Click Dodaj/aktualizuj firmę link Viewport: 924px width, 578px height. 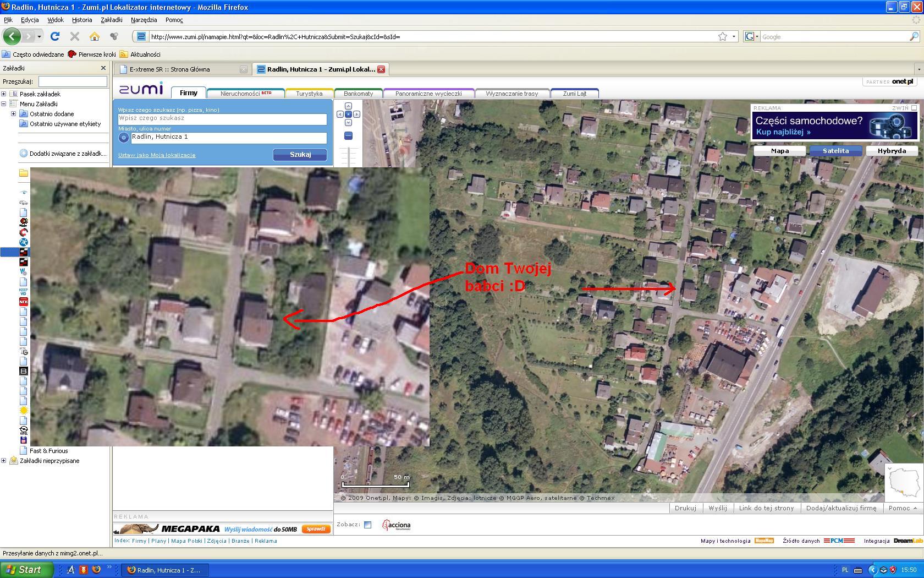[842, 508]
